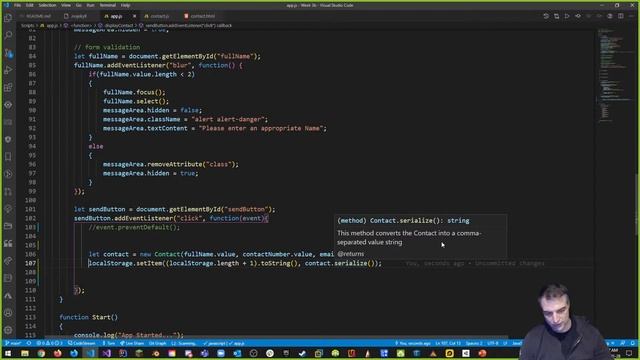Open the Edit menu

click(x=30, y=5)
